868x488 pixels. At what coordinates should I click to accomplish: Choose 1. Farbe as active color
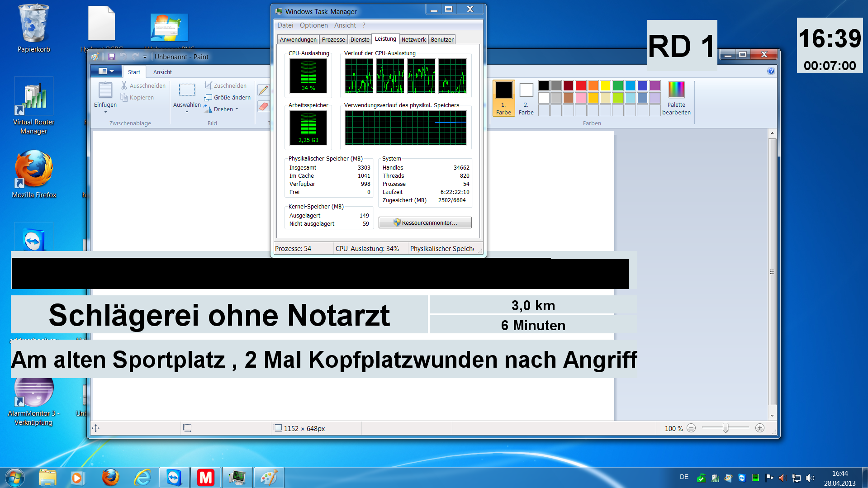tap(503, 98)
